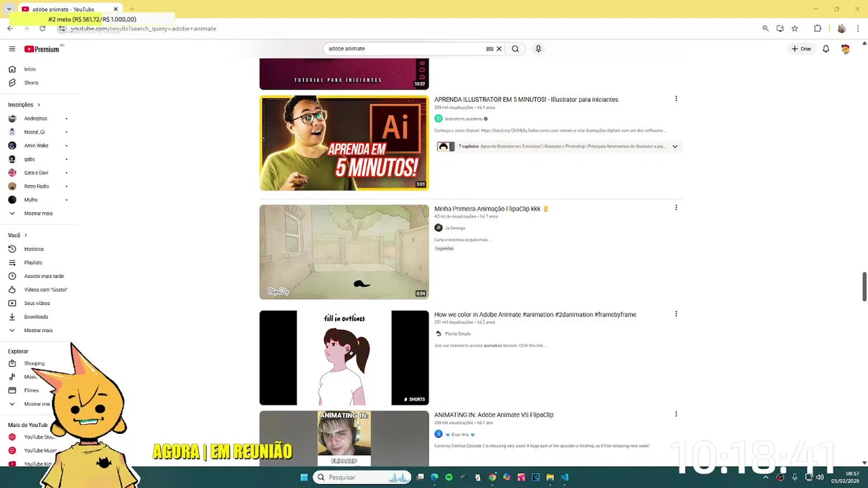Open File Explorer from the taskbar
The width and height of the screenshot is (868, 488).
tap(550, 477)
